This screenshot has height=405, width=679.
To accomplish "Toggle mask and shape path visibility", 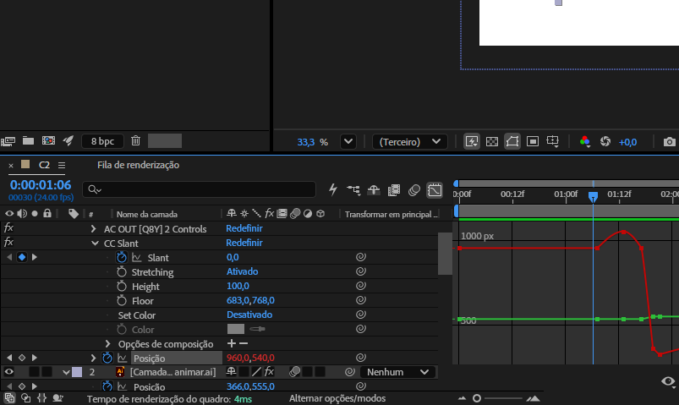I will 512,142.
